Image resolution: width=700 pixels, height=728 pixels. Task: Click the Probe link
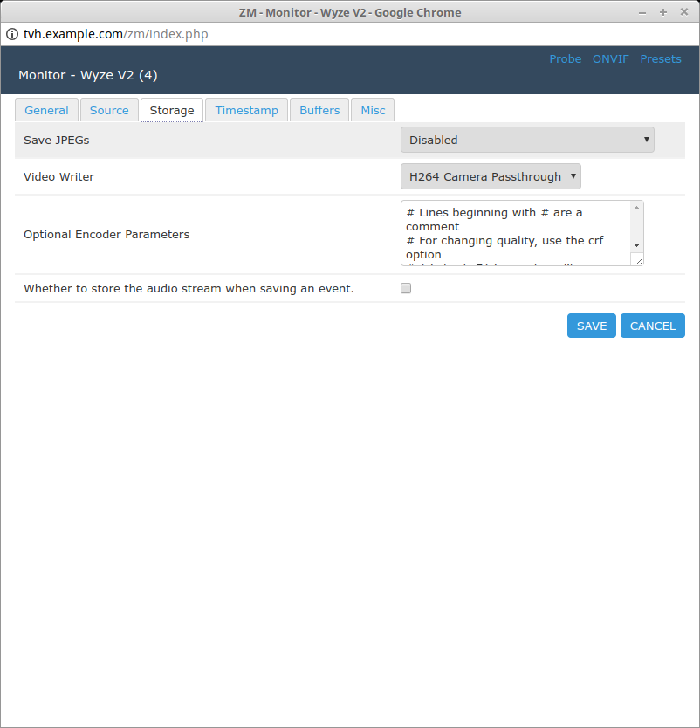coord(565,59)
